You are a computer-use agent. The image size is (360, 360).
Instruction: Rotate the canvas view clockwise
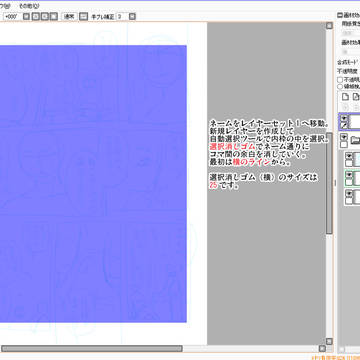point(44,16)
